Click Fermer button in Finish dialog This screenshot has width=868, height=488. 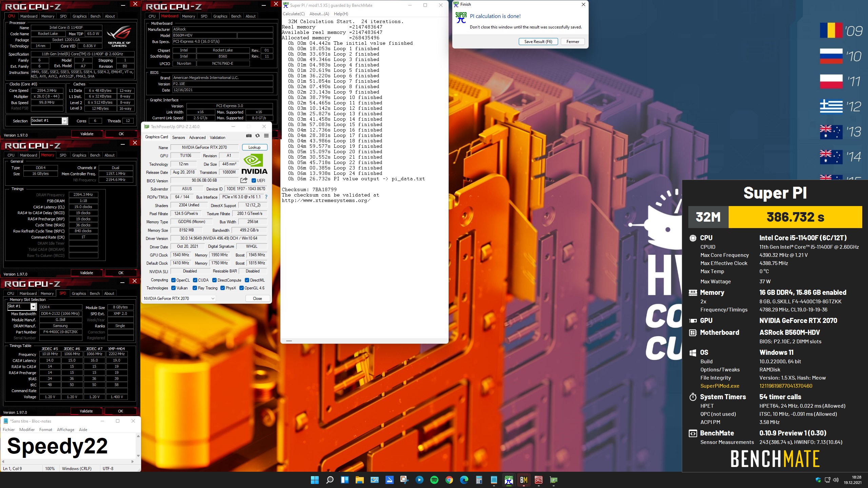click(573, 42)
